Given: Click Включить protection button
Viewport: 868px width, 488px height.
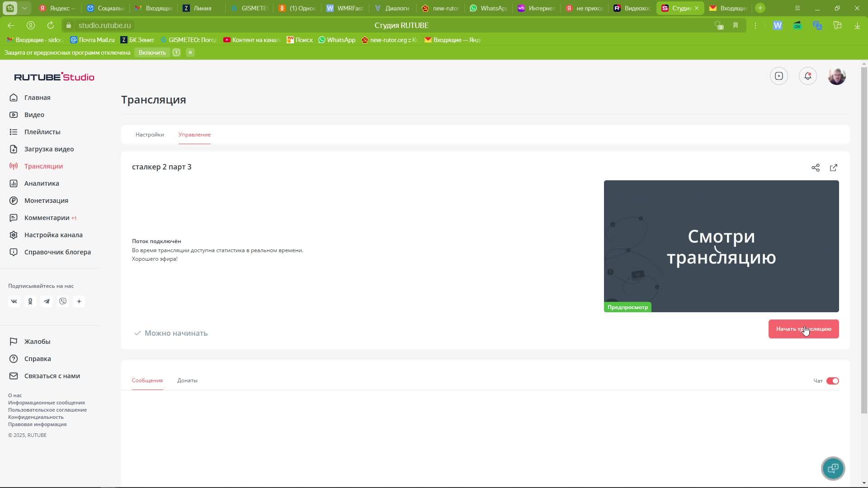Looking at the screenshot, I should click(x=152, y=52).
